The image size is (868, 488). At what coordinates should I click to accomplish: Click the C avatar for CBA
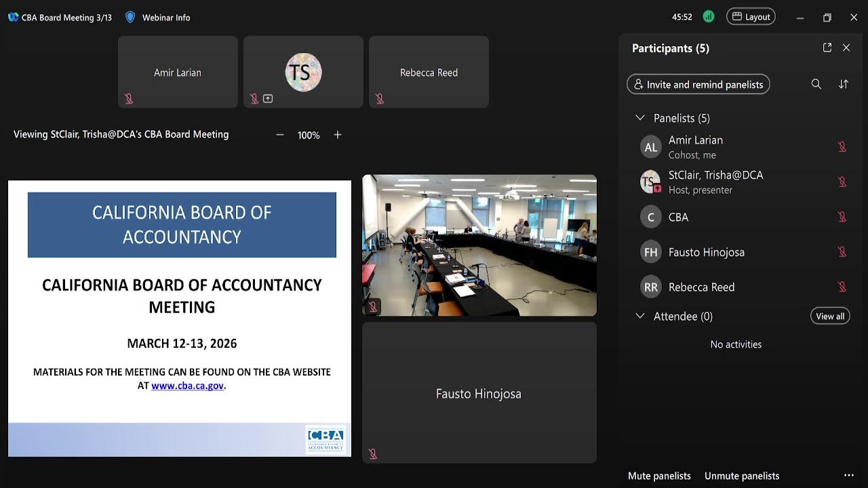click(x=651, y=217)
